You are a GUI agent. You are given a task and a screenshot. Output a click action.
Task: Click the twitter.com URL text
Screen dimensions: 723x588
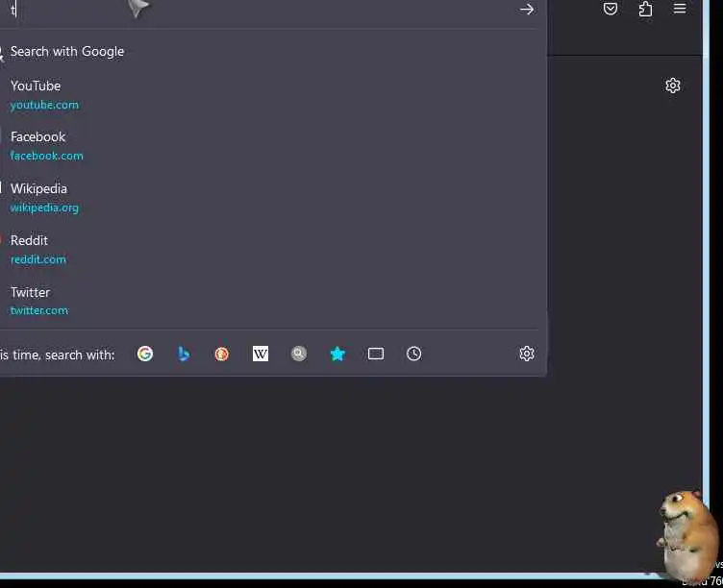(39, 310)
